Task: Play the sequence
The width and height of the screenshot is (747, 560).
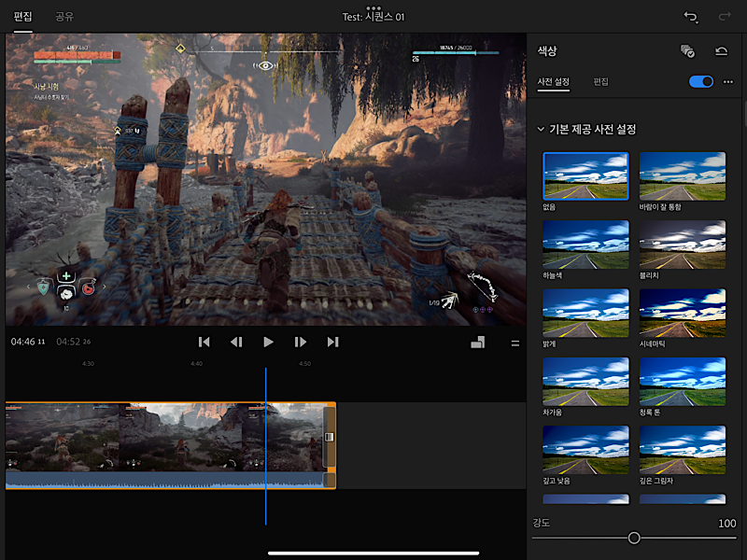Action: (x=268, y=342)
